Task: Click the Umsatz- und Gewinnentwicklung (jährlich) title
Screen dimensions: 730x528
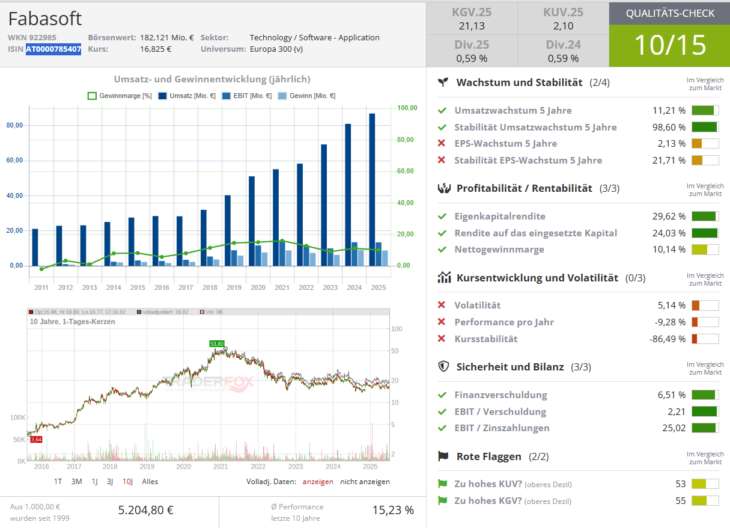Action: point(212,79)
